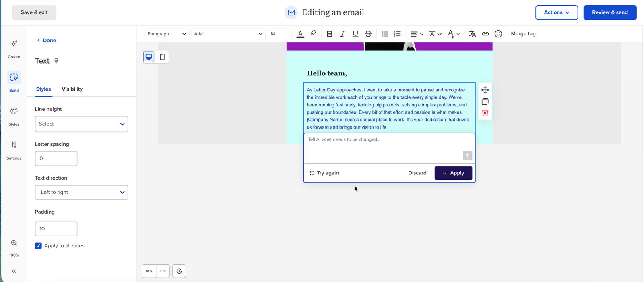Image resolution: width=644 pixels, height=282 pixels.
Task: Toggle bold formatting
Action: [x=330, y=34]
